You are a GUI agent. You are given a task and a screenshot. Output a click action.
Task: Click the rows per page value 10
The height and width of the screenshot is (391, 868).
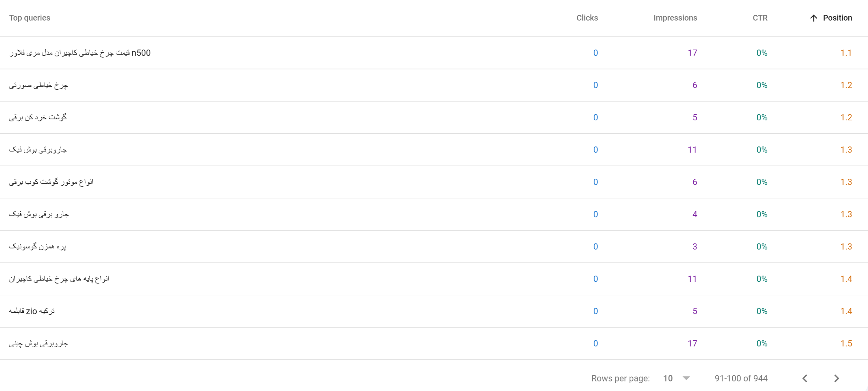pos(668,378)
